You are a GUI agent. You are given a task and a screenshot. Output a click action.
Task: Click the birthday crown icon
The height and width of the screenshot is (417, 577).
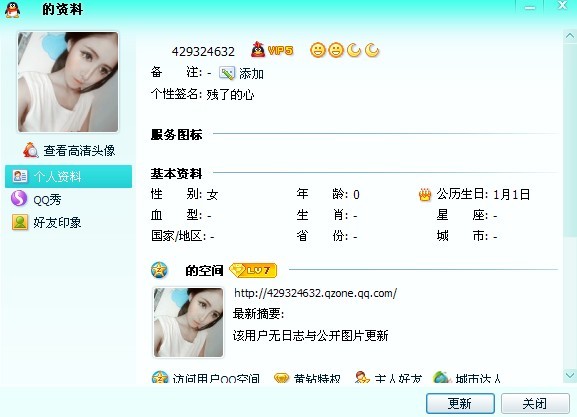(x=425, y=194)
